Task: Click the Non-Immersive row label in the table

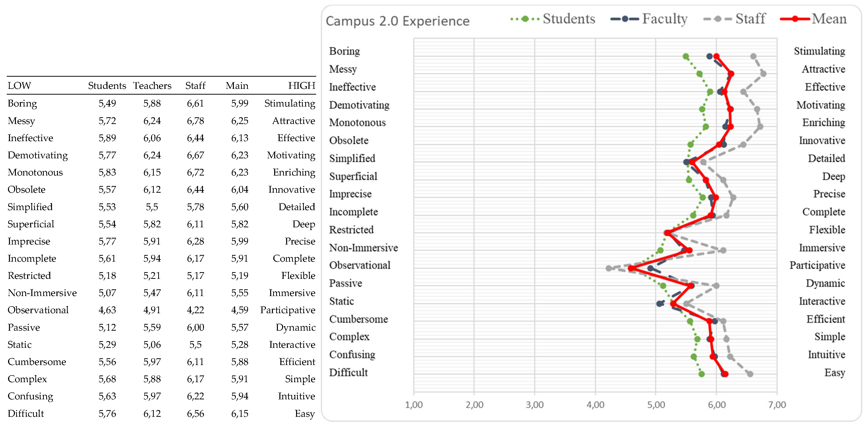Action: tap(42, 293)
